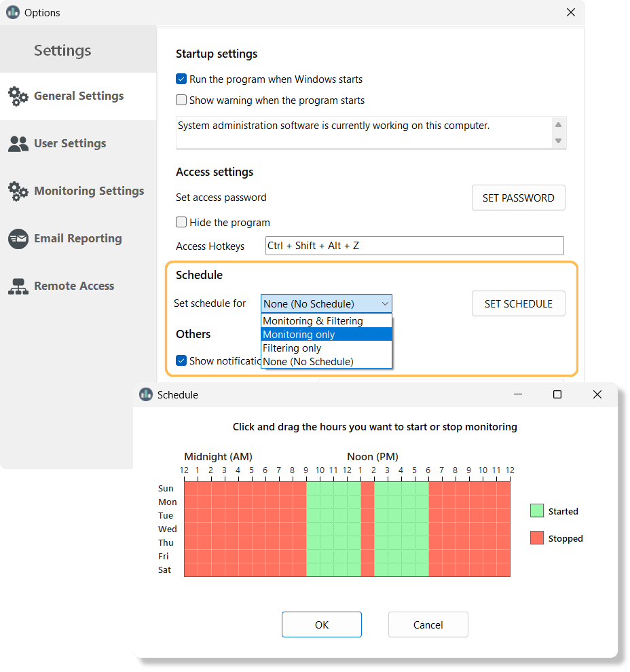The image size is (630, 672).
Task: Click the Schedule dialog app icon
Action: [146, 394]
